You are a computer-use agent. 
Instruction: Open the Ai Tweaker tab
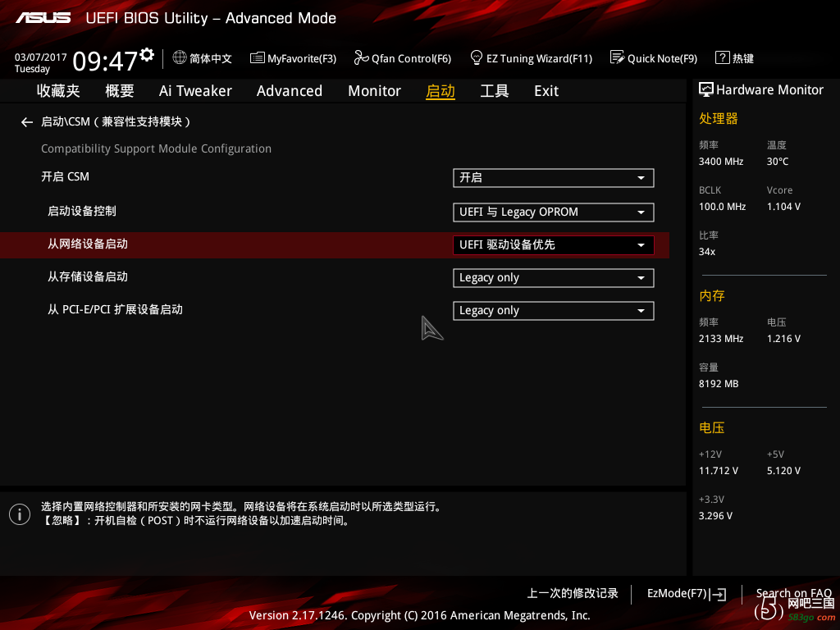tap(195, 91)
